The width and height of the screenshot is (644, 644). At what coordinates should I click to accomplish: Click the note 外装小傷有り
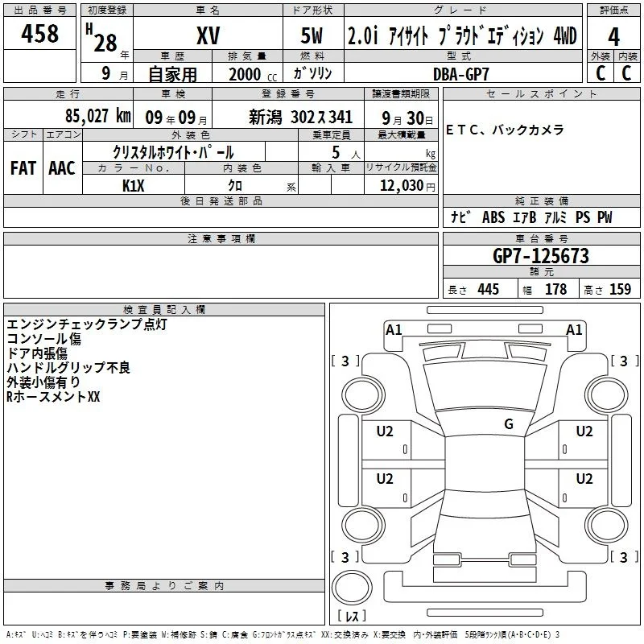43,382
